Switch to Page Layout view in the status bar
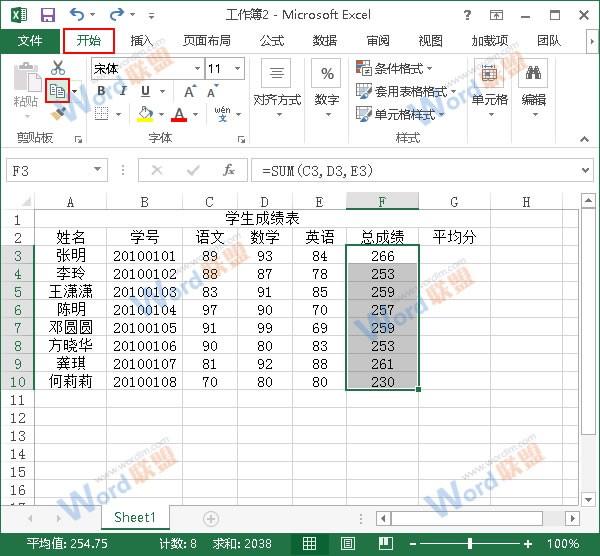Screen dimensions: 600x556 [x=347, y=543]
